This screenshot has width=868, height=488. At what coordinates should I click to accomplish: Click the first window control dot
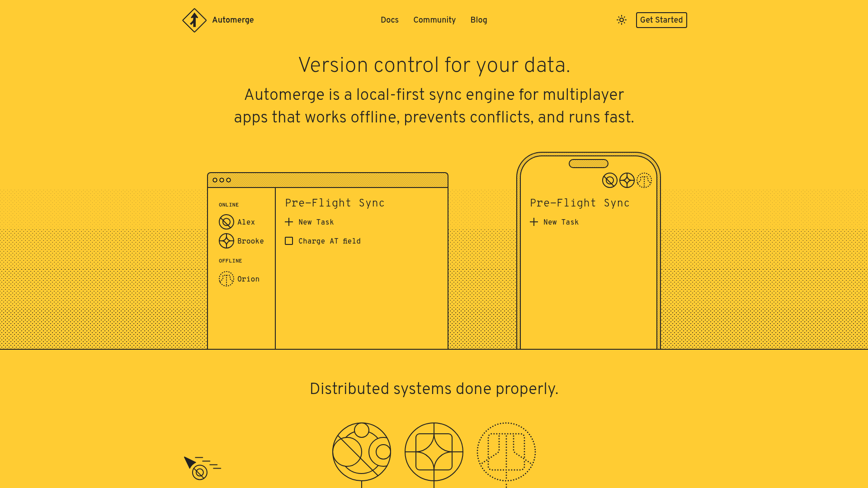pyautogui.click(x=215, y=180)
